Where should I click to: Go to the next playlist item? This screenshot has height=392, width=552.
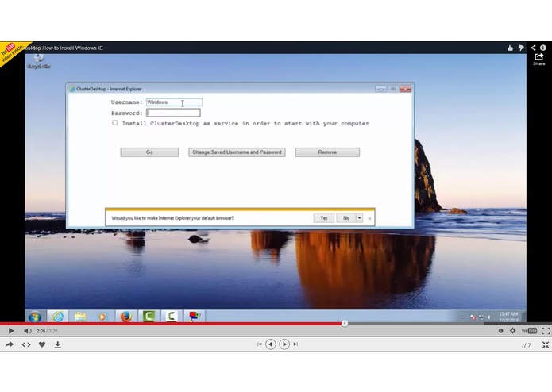click(x=284, y=344)
